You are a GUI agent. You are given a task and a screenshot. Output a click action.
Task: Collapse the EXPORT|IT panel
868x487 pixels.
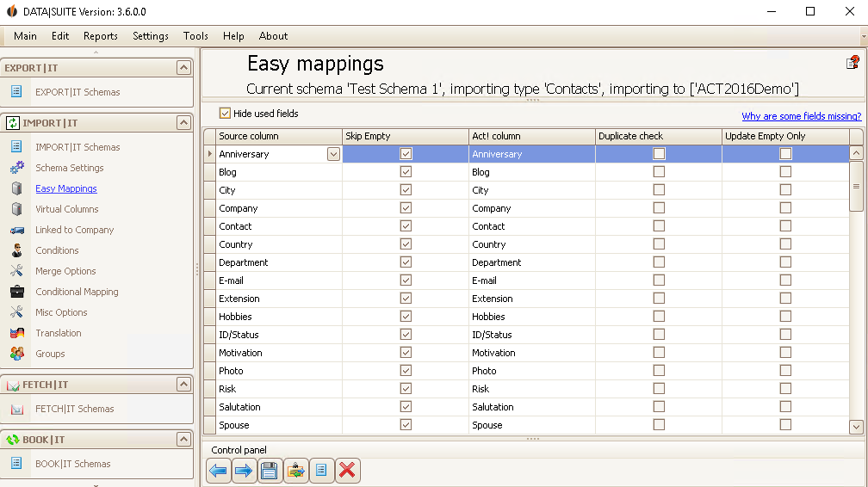pos(183,67)
